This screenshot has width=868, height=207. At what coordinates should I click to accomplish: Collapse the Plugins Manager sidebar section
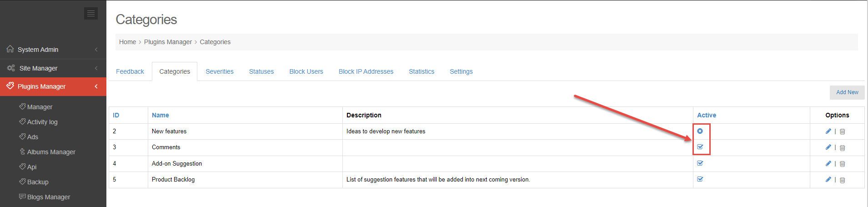[53, 86]
